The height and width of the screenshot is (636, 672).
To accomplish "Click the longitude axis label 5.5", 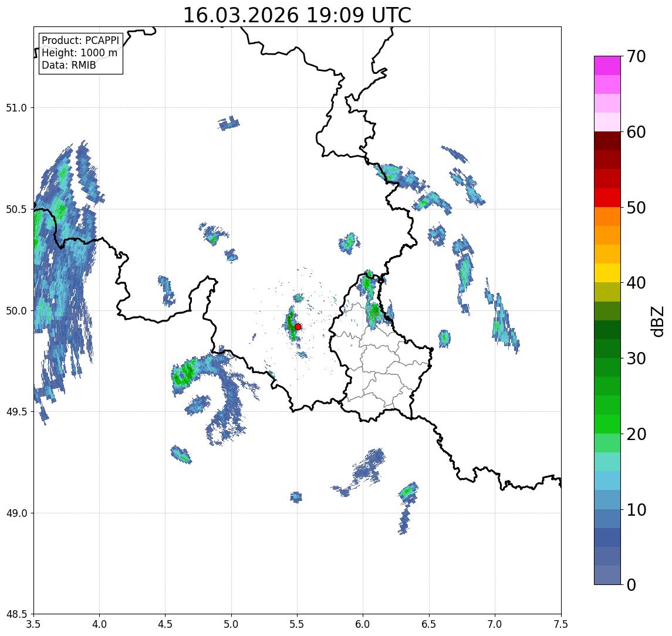I will click(298, 624).
